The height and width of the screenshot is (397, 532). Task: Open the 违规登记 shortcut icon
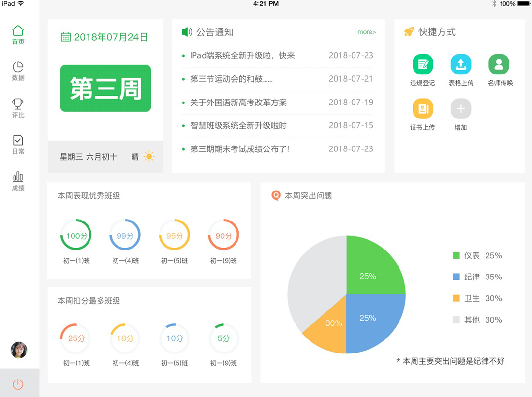423,64
